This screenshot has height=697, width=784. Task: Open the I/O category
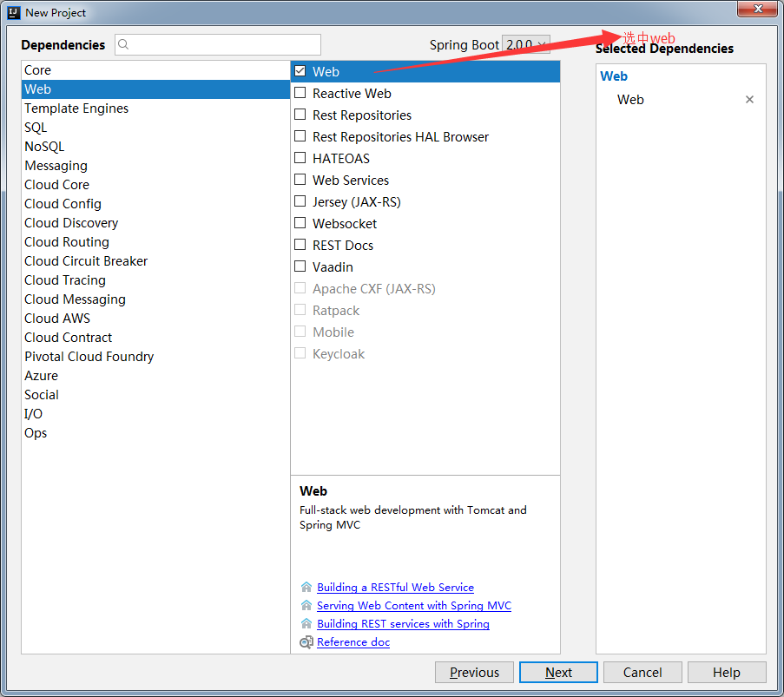[155, 414]
